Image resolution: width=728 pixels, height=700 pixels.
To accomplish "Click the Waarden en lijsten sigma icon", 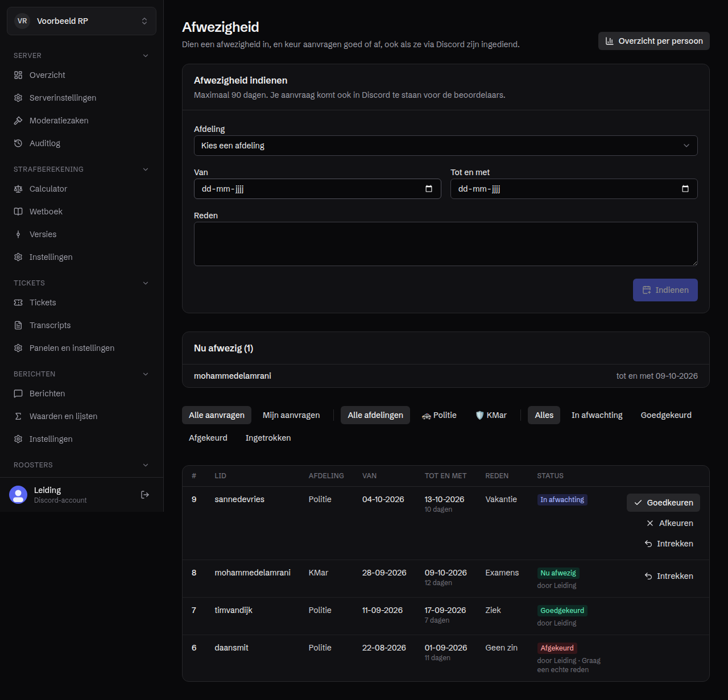I will tap(18, 416).
